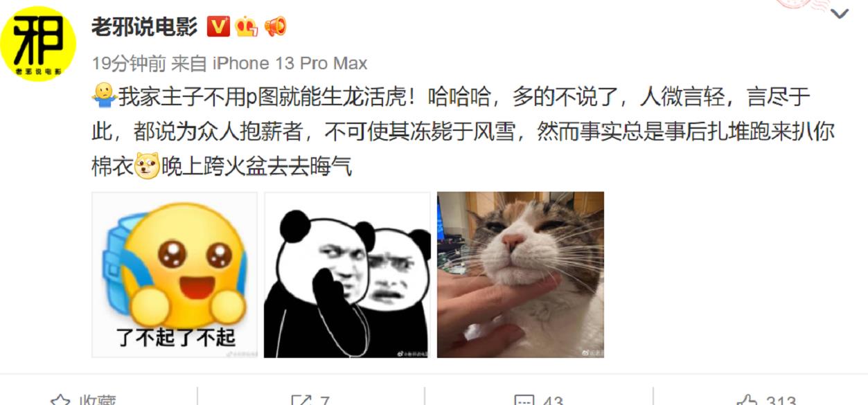
Task: Click the doge emoji in the post
Action: [147, 165]
